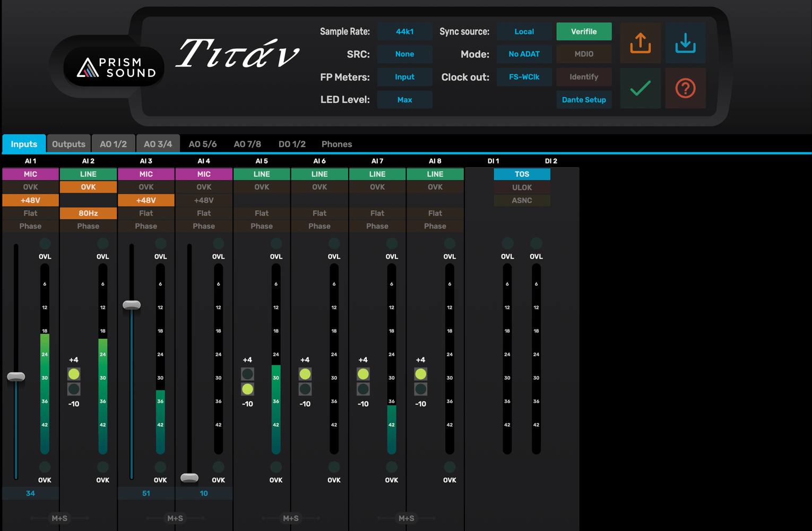Open the Sample Rate 44k1 selector
Viewport: 812px width, 531px height.
pyautogui.click(x=404, y=32)
